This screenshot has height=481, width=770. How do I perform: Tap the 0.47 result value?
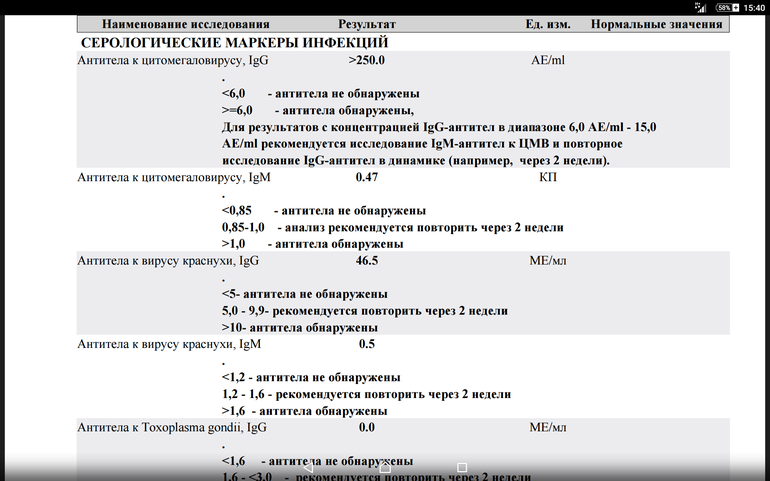tap(367, 178)
